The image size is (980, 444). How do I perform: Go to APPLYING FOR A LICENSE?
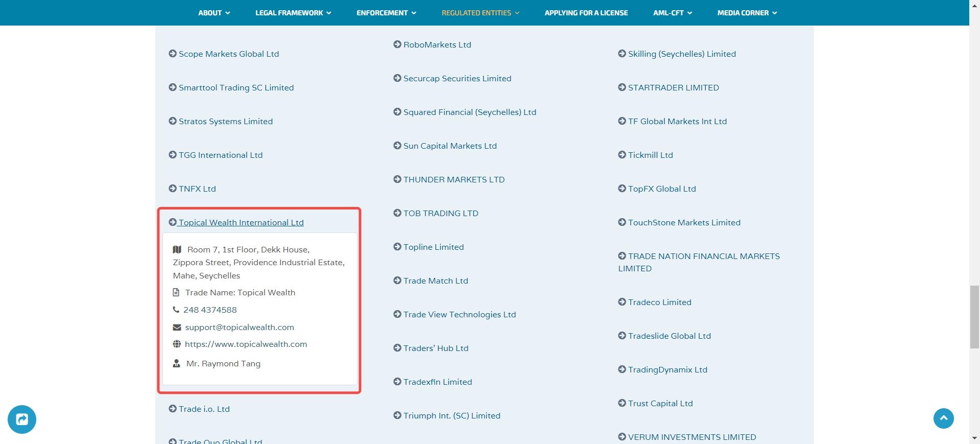586,13
